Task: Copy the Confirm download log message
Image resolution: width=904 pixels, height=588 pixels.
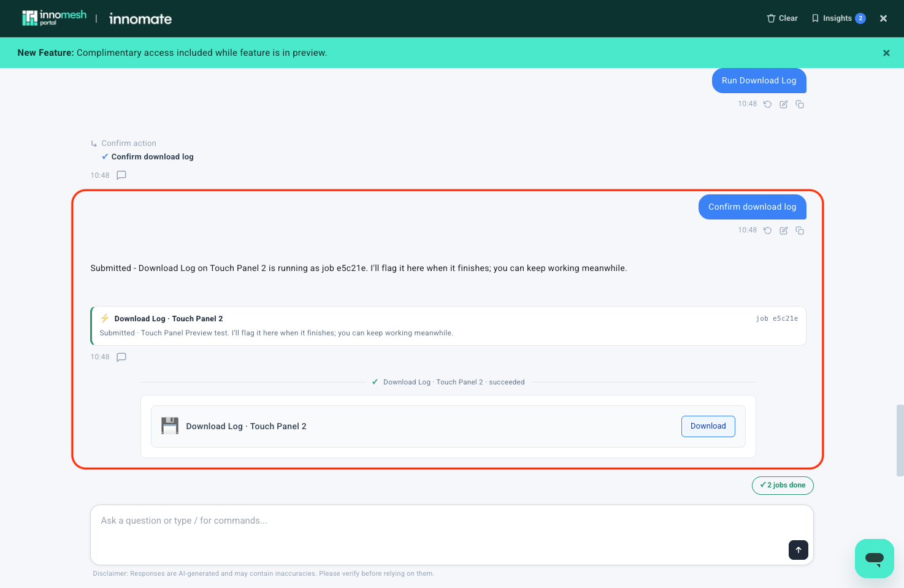Action: click(800, 231)
